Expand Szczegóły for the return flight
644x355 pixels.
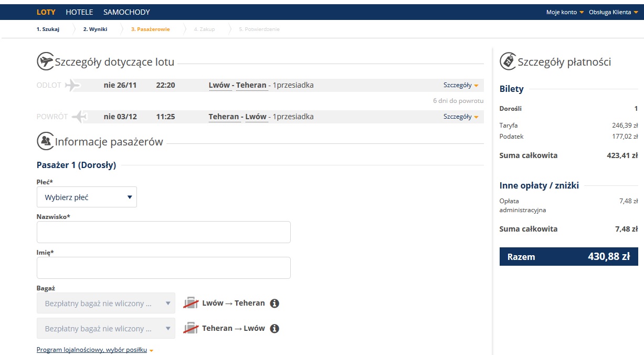461,117
